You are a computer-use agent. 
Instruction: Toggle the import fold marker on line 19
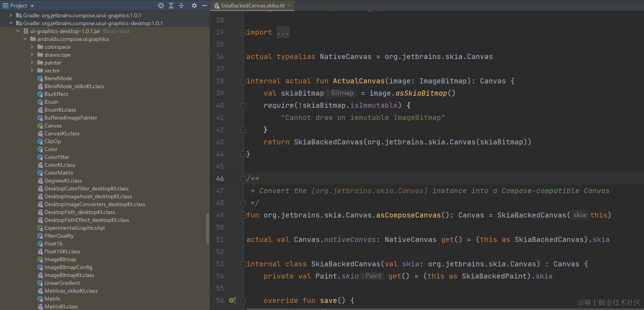pos(243,32)
